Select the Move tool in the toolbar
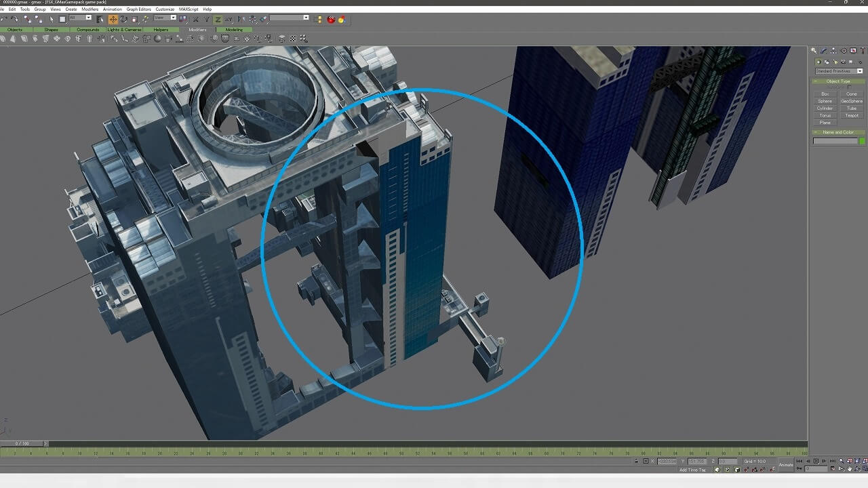The width and height of the screenshot is (868, 488). (113, 20)
